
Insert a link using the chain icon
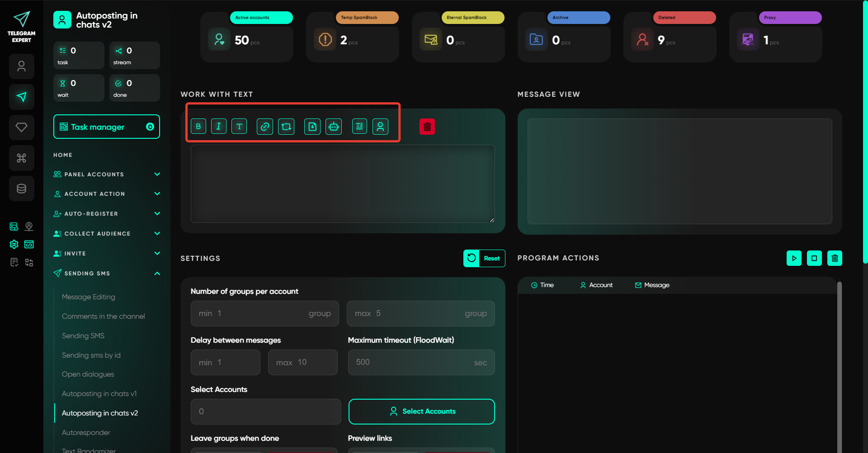pyautogui.click(x=265, y=127)
